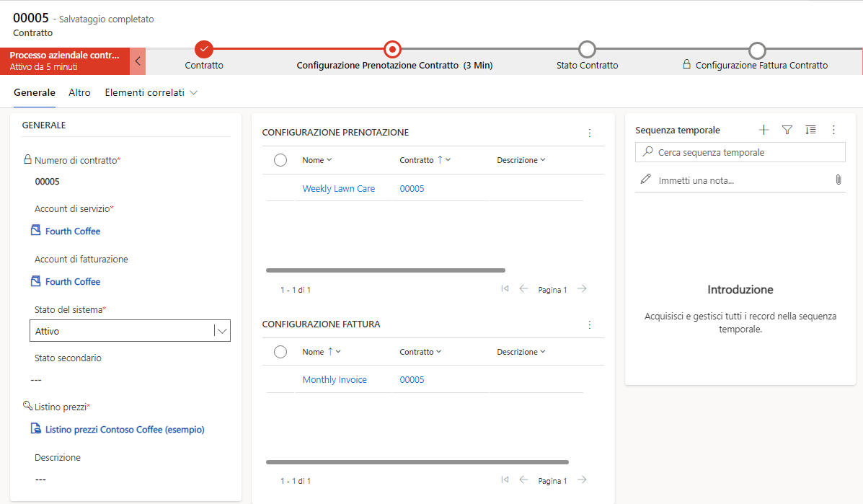Open the Weekly Lawn Care record link
Screen dimensions: 863x504
[338, 189]
